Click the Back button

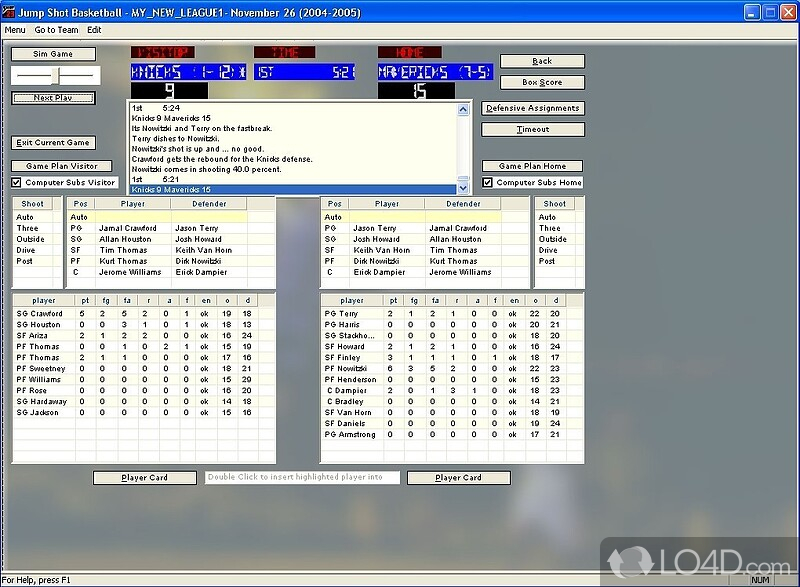point(542,61)
